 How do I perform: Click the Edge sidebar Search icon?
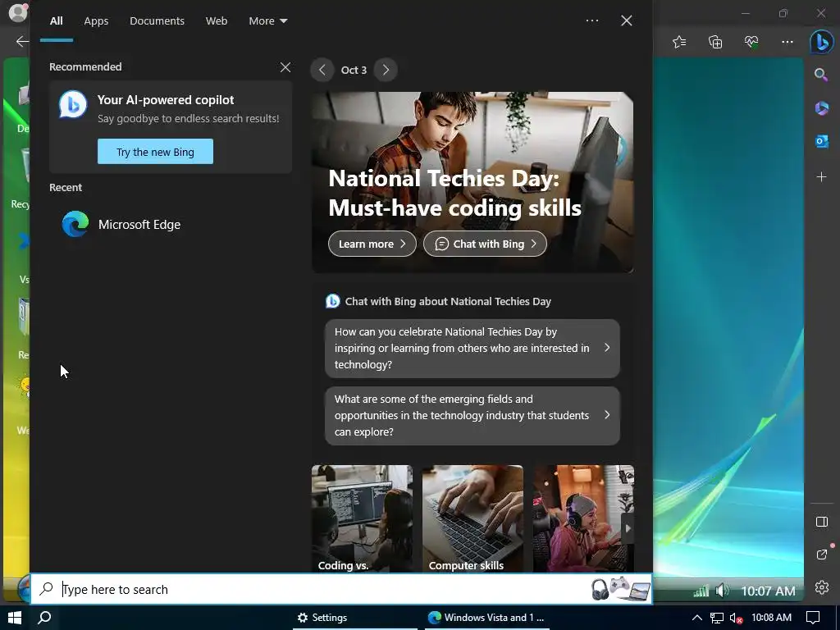pos(821,75)
